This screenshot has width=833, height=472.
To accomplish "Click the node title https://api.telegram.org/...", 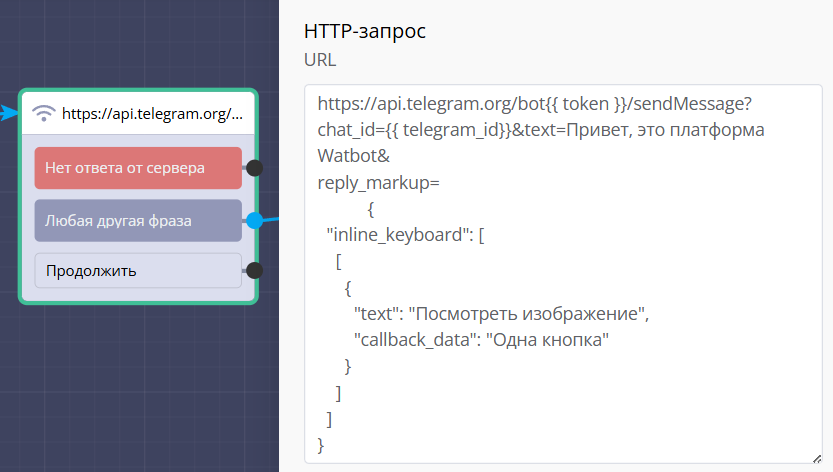I will (152, 113).
